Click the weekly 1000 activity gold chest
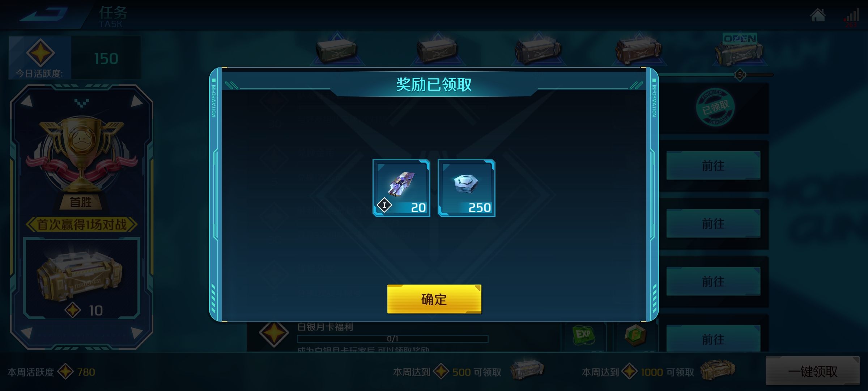The height and width of the screenshot is (391, 868). (x=718, y=370)
